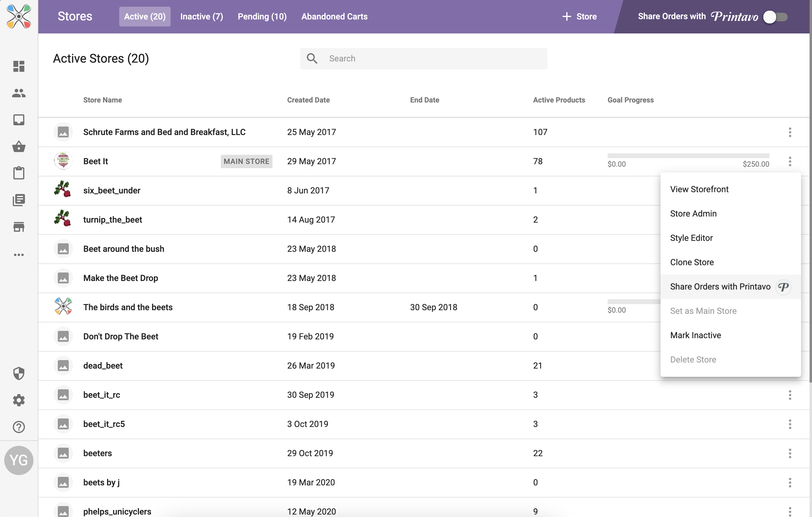Image resolution: width=812 pixels, height=517 pixels.
Task: Expand more sidebar items ellipsis
Action: coord(19,255)
